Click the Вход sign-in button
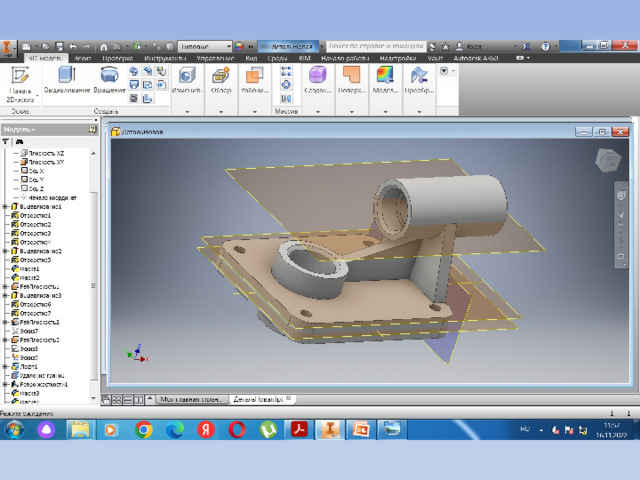The width and height of the screenshot is (640, 480). (x=469, y=47)
